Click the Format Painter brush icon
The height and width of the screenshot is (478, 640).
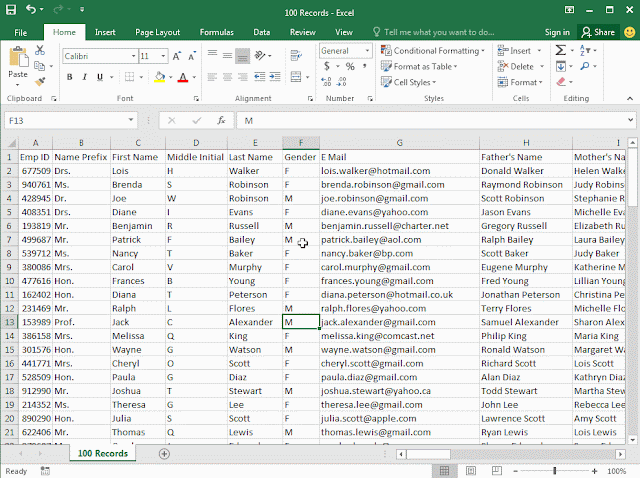(x=40, y=82)
